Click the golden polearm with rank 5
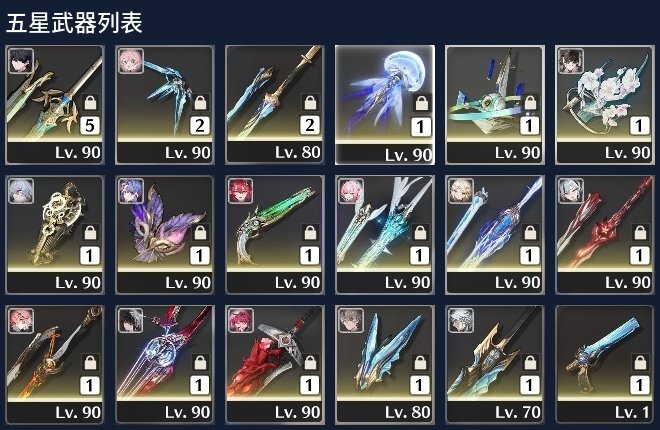The height and width of the screenshot is (430, 660). (x=55, y=105)
